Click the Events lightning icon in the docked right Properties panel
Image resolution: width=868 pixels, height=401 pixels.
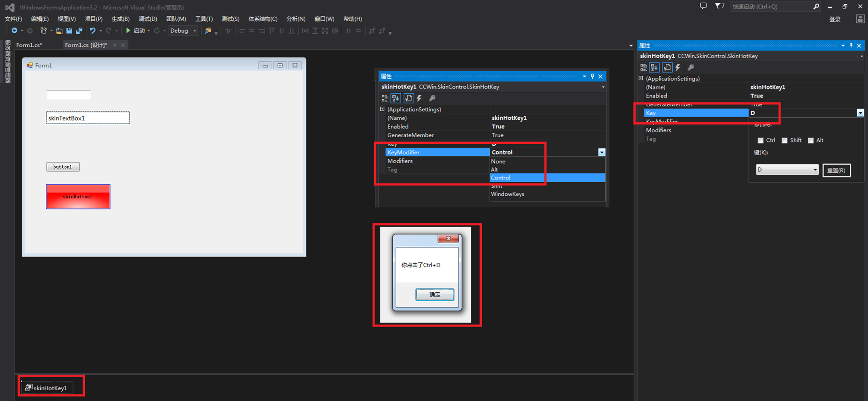coord(678,67)
